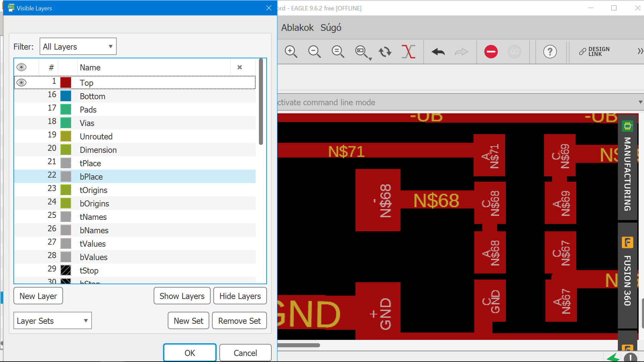Click the Redraw refresh icon

point(385,52)
